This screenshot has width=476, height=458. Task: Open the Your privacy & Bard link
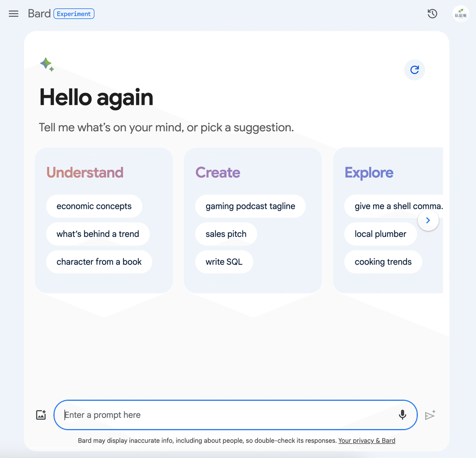pyautogui.click(x=367, y=441)
